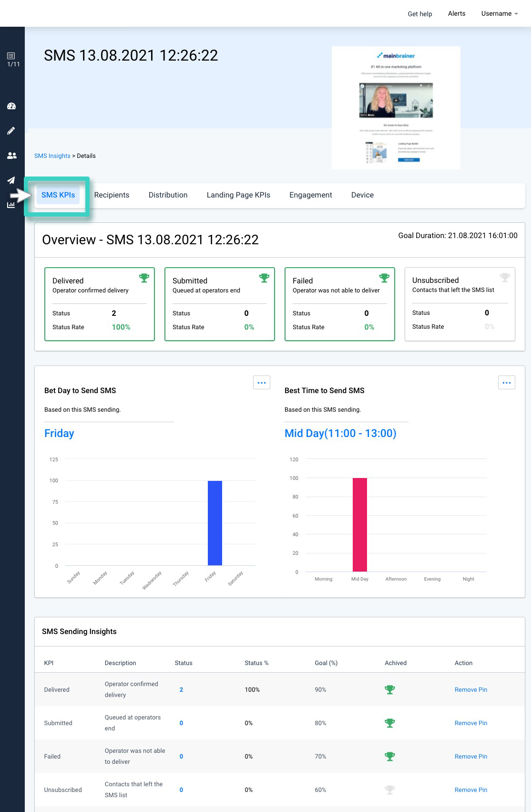Click the Delivered KPI card
This screenshot has width=531, height=812.
tap(100, 304)
